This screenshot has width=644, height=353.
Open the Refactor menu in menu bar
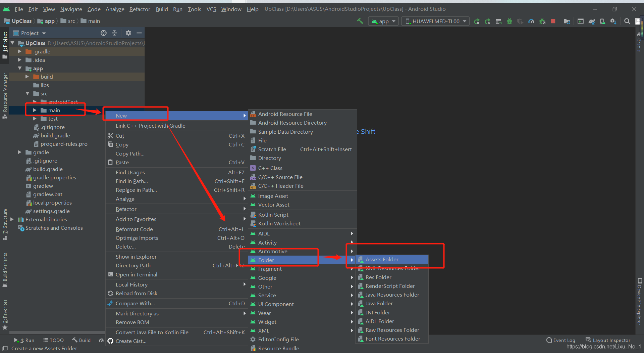point(140,9)
